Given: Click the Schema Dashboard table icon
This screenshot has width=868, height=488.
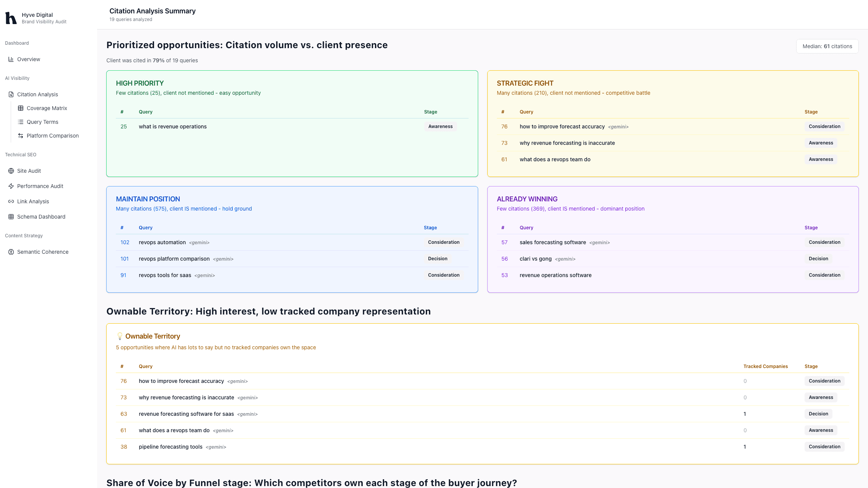Looking at the screenshot, I should pyautogui.click(x=11, y=217).
